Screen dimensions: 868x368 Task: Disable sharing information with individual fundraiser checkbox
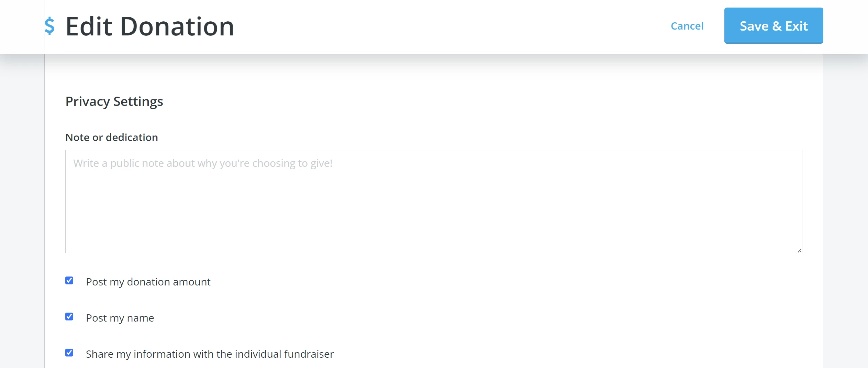tap(69, 353)
